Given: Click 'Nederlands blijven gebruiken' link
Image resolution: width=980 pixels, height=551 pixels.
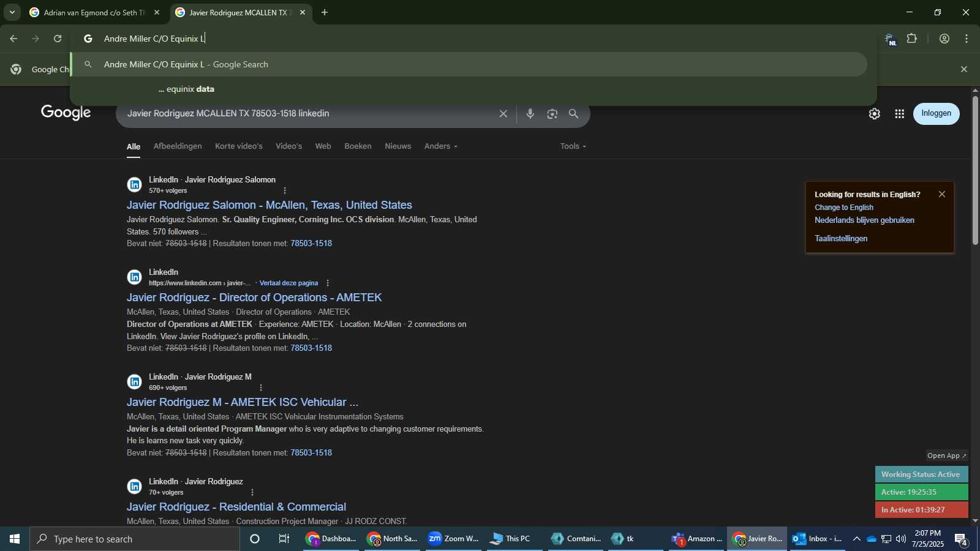Looking at the screenshot, I should [x=864, y=220].
